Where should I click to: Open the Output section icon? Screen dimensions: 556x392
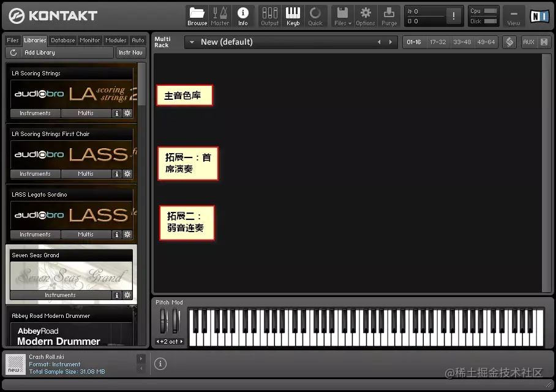(269, 15)
